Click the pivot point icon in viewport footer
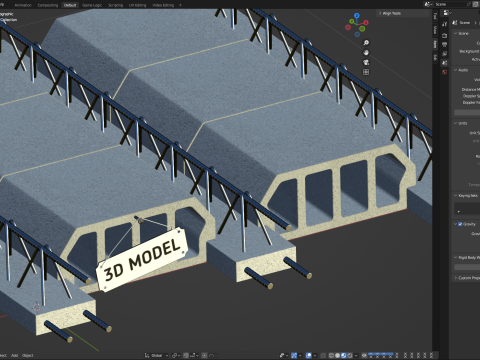Image resolution: width=480 pixels, height=360 pixels. coord(174,355)
